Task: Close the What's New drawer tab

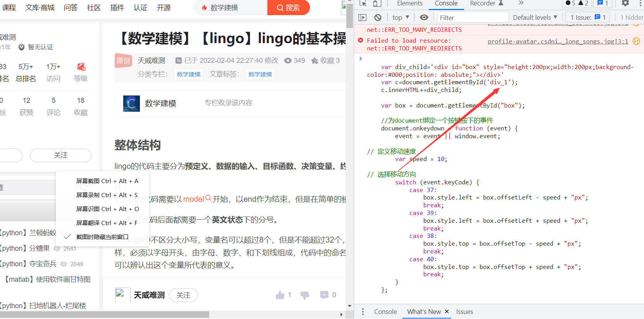Action: click(x=446, y=312)
